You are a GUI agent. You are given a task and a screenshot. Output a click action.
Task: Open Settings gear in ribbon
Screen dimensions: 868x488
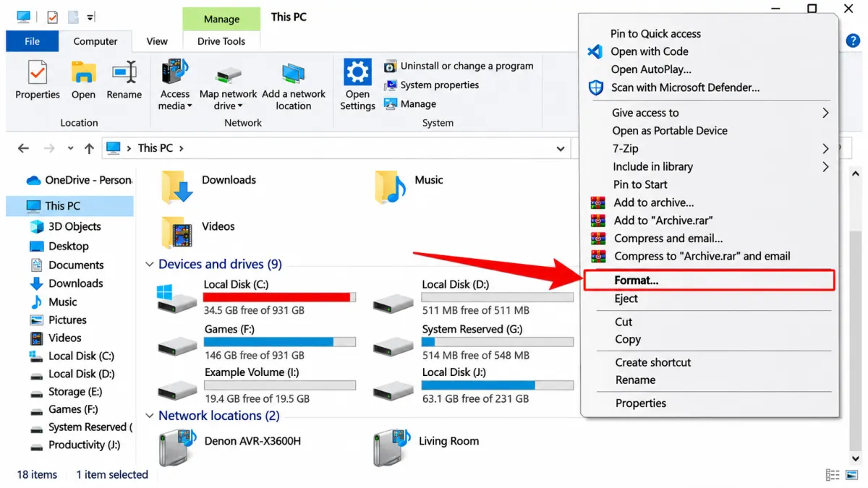point(357,72)
